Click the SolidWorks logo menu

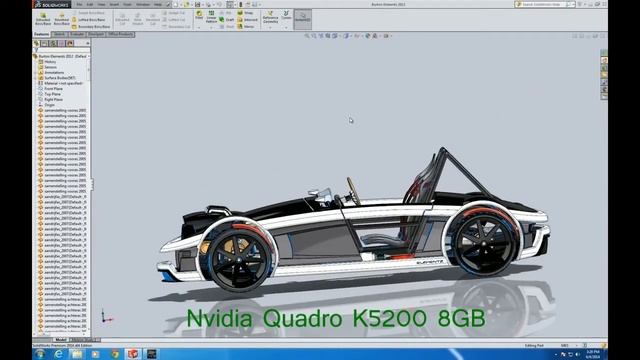click(x=52, y=4)
